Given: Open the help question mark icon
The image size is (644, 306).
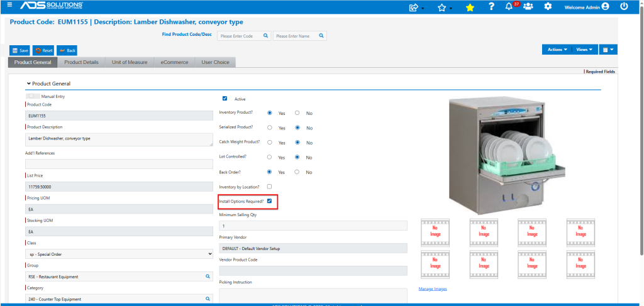Looking at the screenshot, I should coord(491,6).
